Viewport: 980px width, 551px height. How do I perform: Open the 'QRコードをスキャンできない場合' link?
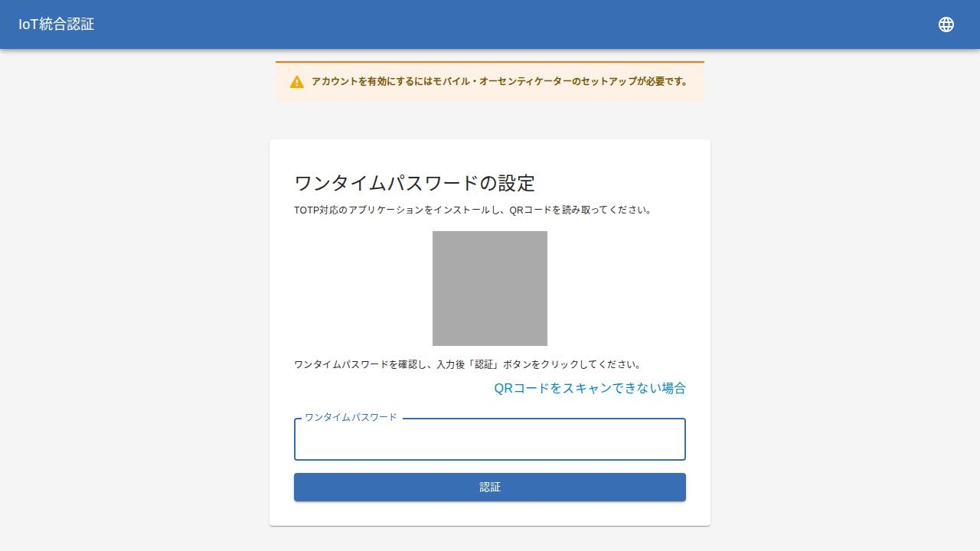(x=590, y=388)
